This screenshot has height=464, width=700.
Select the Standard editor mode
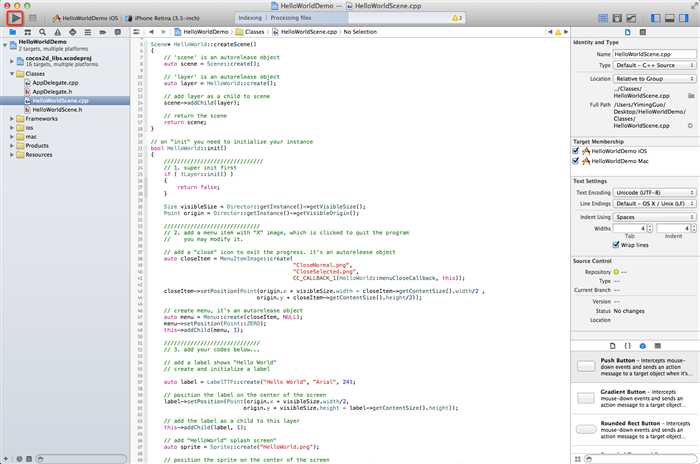(x=603, y=18)
